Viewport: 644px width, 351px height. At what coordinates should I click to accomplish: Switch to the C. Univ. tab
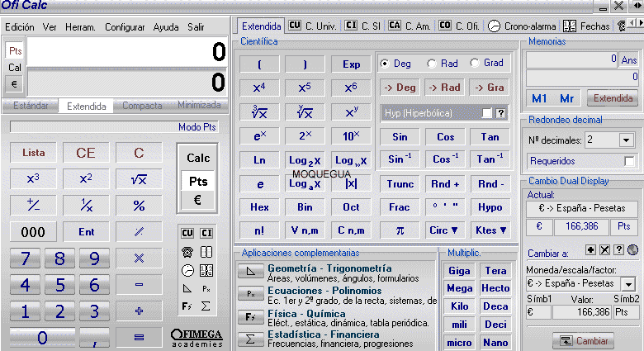click(313, 26)
